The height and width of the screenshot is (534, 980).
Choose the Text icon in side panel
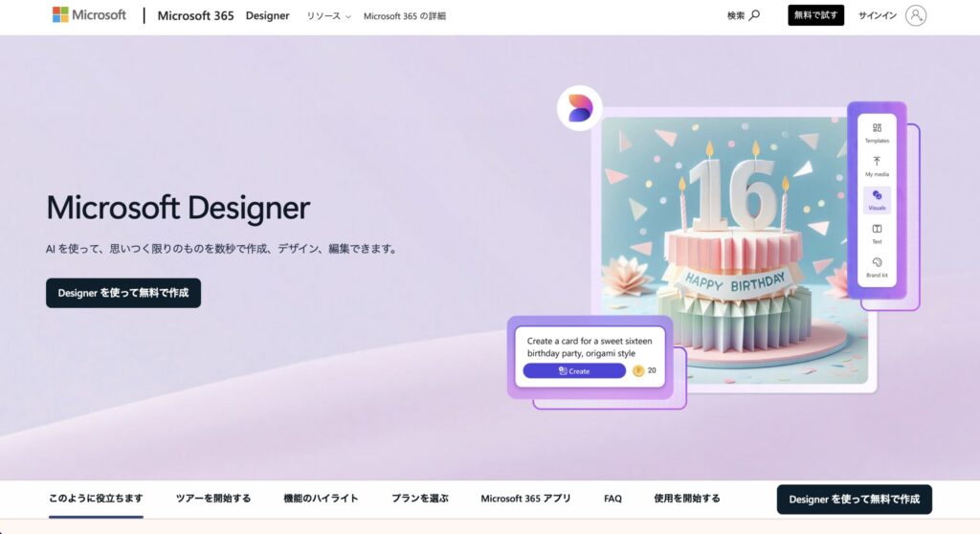click(x=877, y=229)
